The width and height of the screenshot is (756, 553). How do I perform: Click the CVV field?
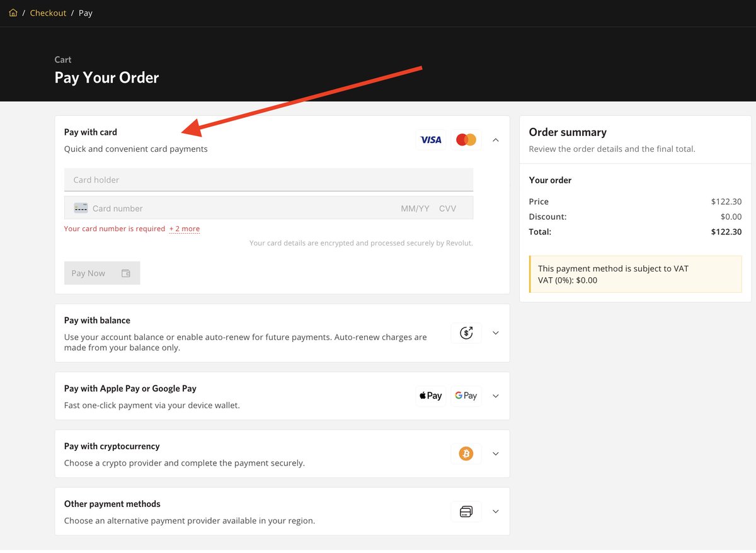pyautogui.click(x=447, y=208)
